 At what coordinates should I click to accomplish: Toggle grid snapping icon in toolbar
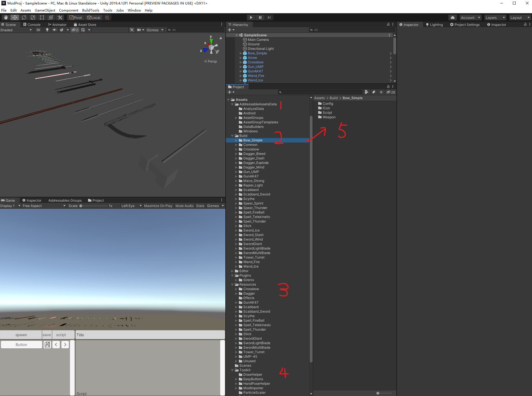click(107, 17)
